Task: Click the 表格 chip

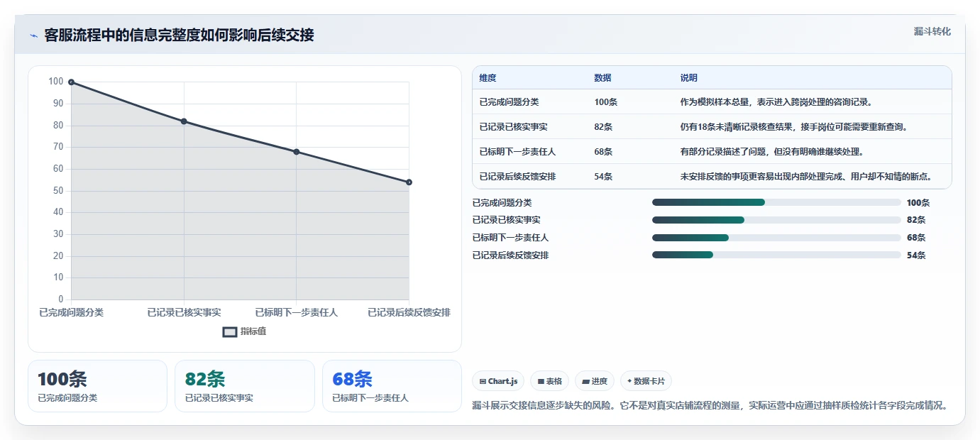Action: pyautogui.click(x=550, y=381)
